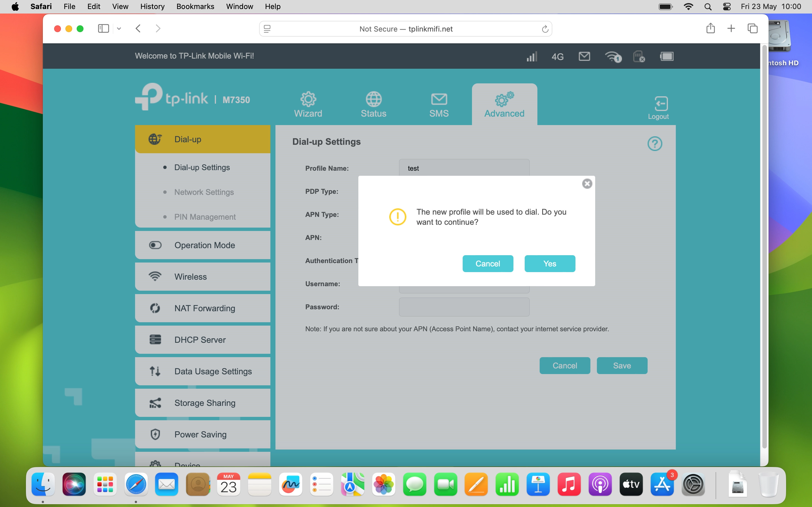Click the SD card status icon
Image resolution: width=812 pixels, height=507 pixels.
pyautogui.click(x=639, y=56)
